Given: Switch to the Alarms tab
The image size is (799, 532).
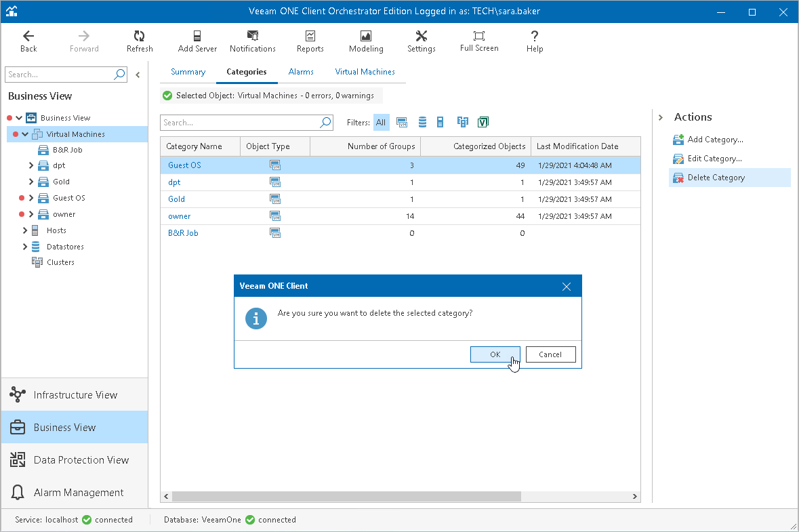Looking at the screenshot, I should pos(301,72).
